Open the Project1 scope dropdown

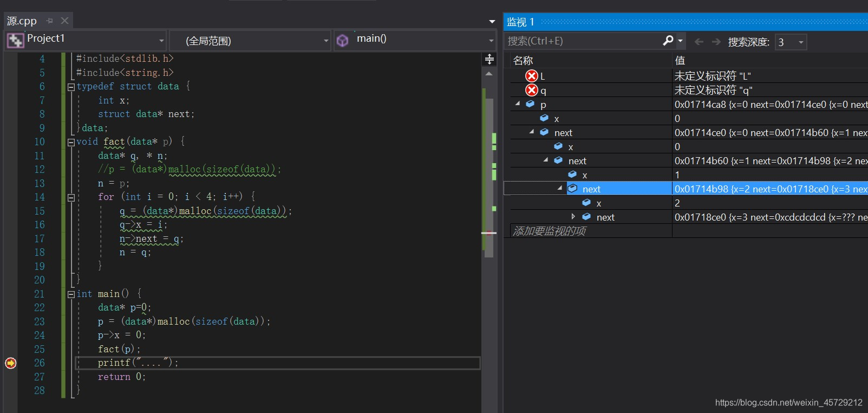pos(161,41)
